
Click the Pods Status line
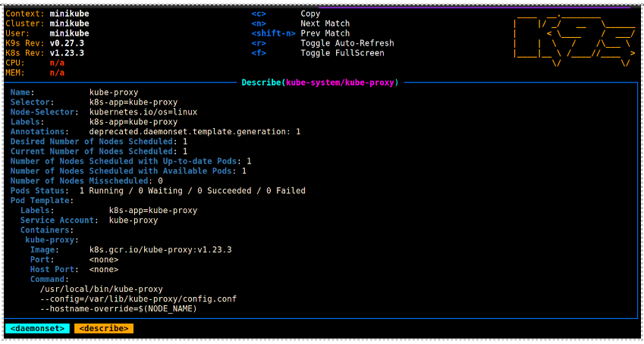click(x=158, y=191)
